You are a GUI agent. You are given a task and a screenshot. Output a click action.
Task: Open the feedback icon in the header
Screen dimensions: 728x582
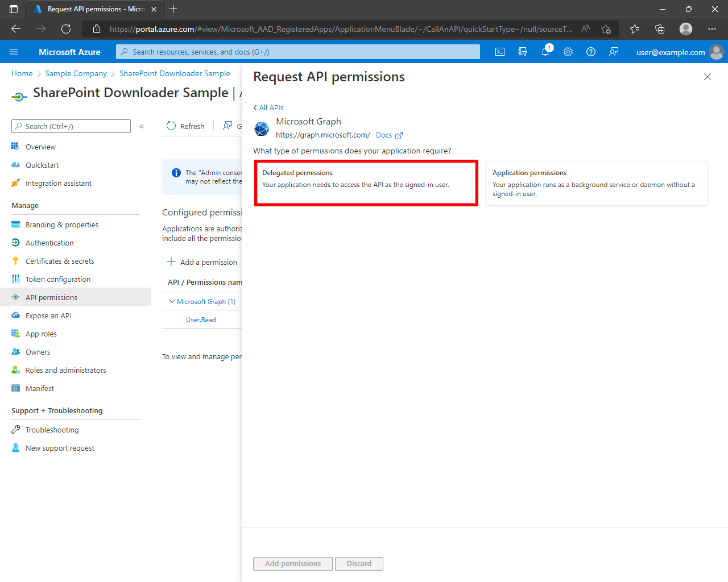(614, 52)
